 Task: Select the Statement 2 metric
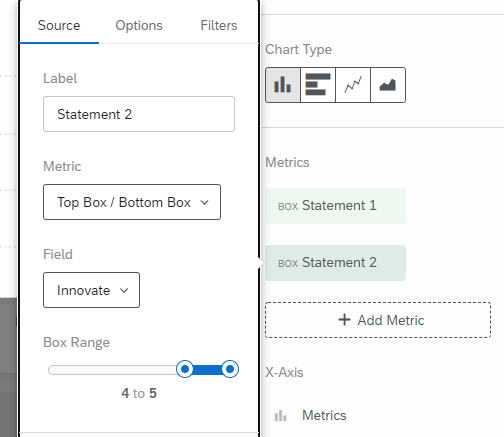(x=335, y=263)
